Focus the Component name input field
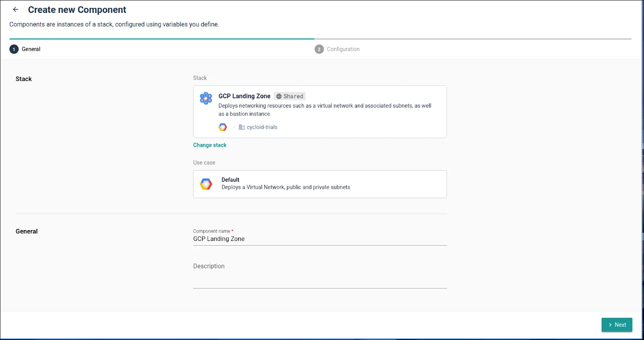 pos(320,239)
